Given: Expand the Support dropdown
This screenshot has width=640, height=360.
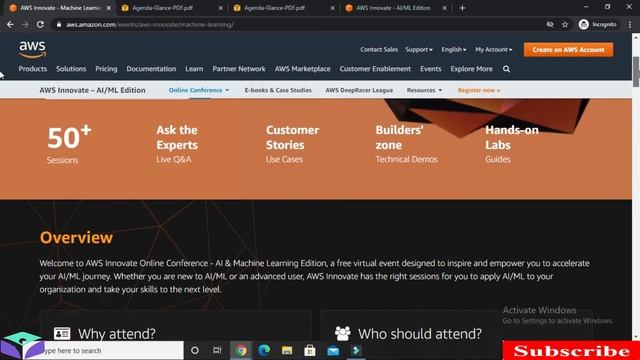Looking at the screenshot, I should tap(419, 49).
